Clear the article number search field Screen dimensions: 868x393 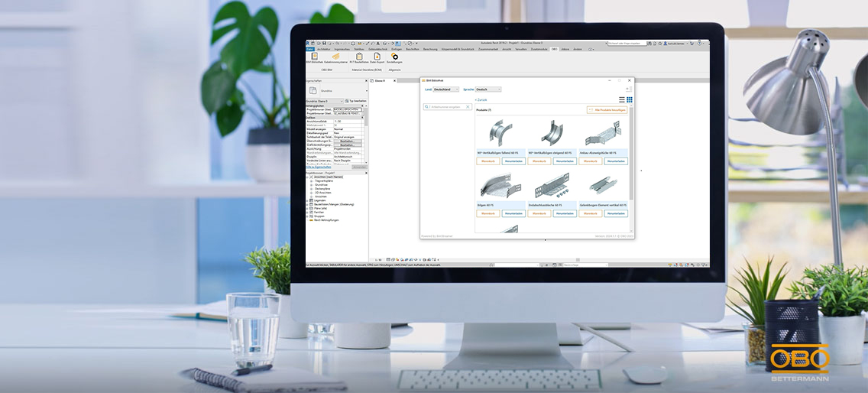click(468, 107)
